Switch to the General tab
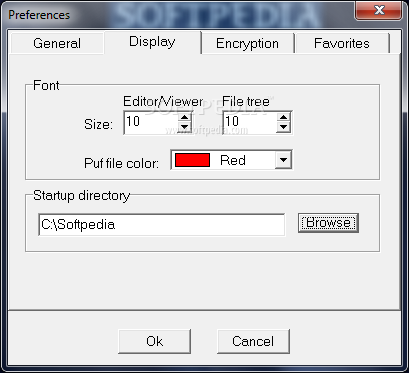Image resolution: width=409 pixels, height=373 pixels. pos(57,43)
